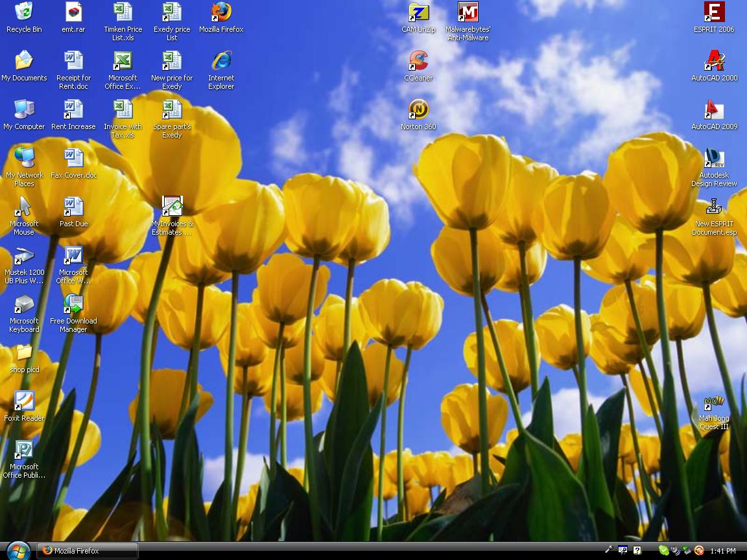
Task: Select the Timken Price List.xls file
Action: pos(123,12)
